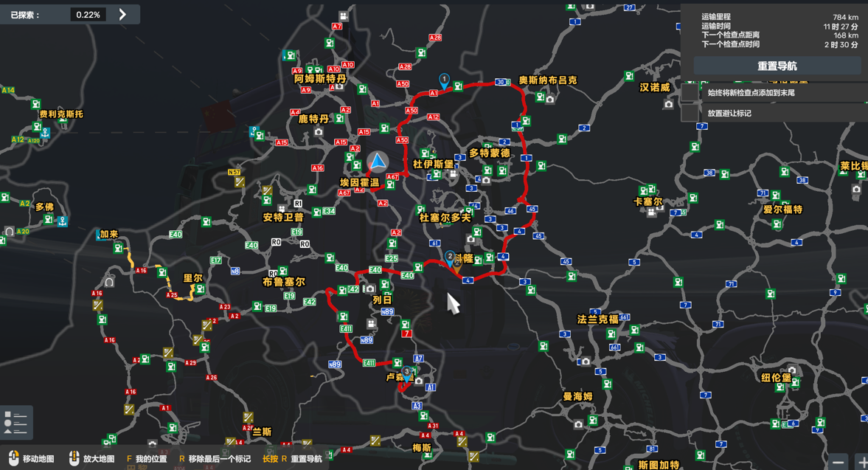Viewport: 868px width, 470px height.
Task: Click the N57 road label
Action: click(x=235, y=173)
